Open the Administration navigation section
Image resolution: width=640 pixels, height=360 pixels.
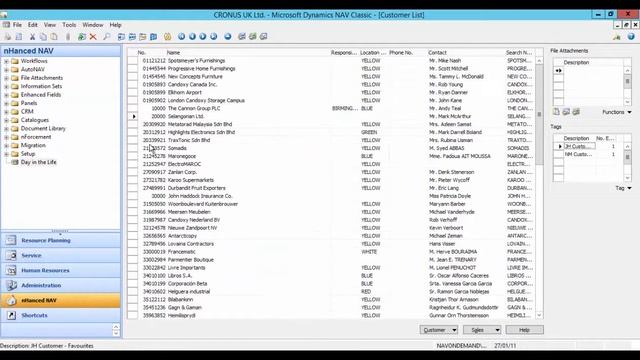(60, 285)
